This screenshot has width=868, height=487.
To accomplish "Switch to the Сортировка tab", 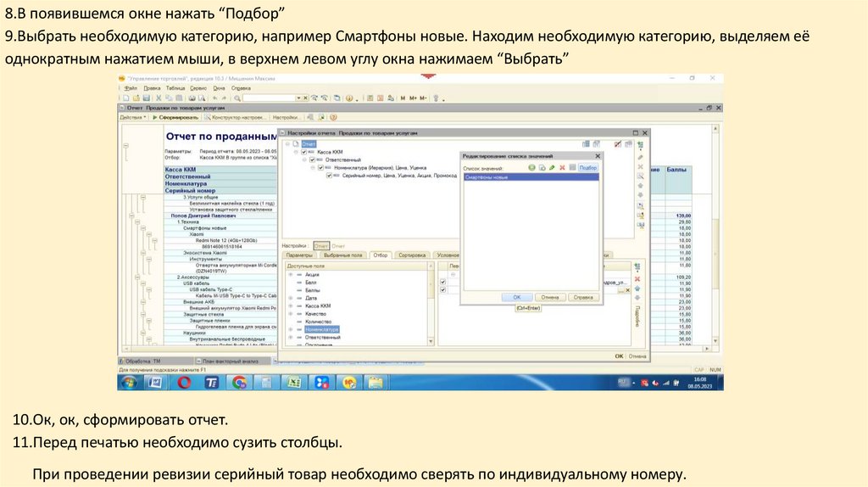I will click(412, 255).
